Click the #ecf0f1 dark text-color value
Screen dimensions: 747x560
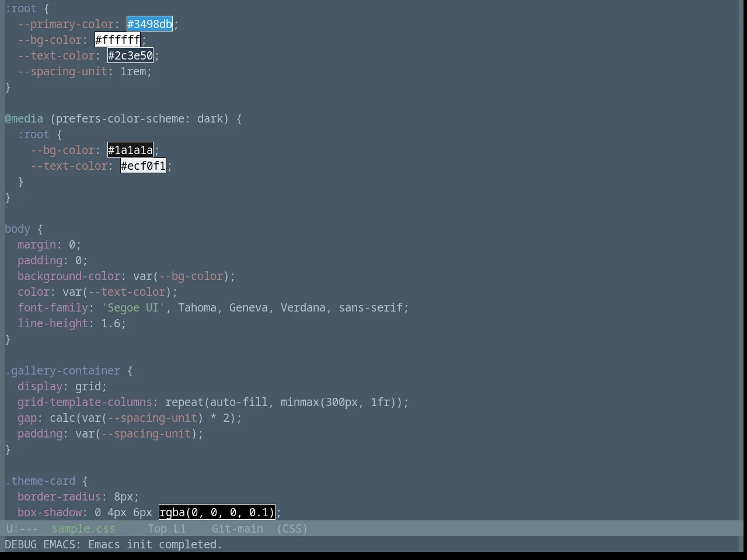point(143,166)
